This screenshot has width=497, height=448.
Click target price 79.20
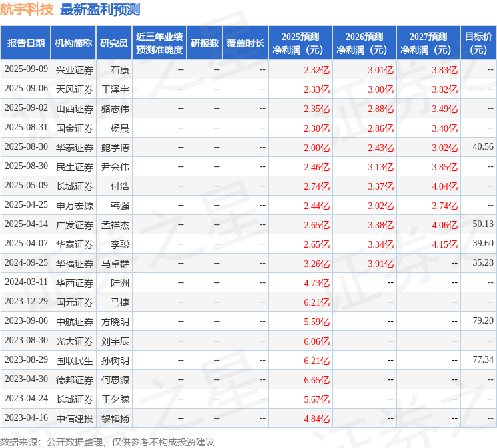(483, 320)
